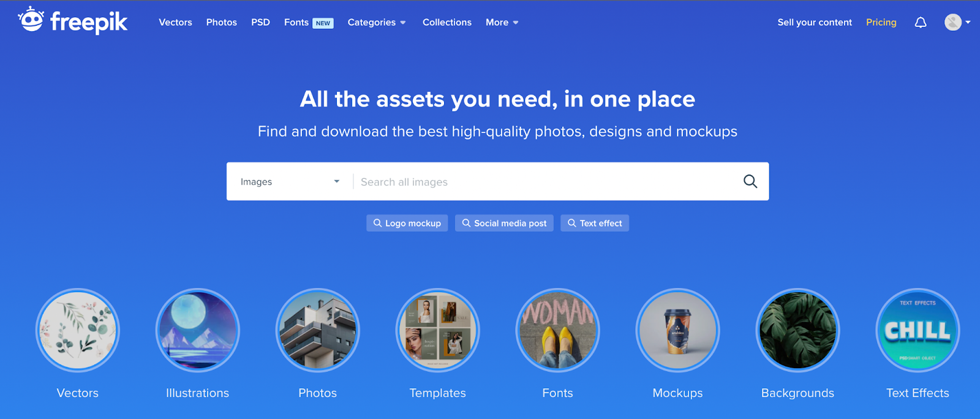Focus the Search all images field
This screenshot has width=980, height=419.
pos(545,182)
